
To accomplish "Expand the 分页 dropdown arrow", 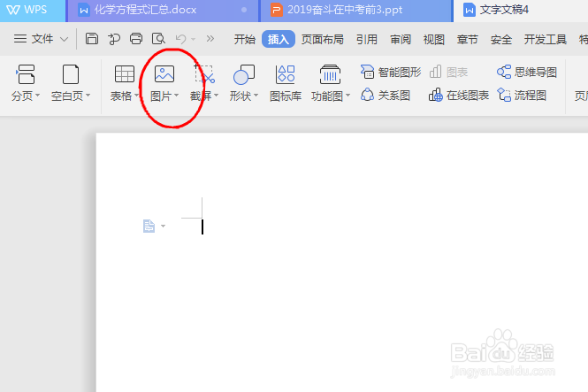I will point(37,96).
